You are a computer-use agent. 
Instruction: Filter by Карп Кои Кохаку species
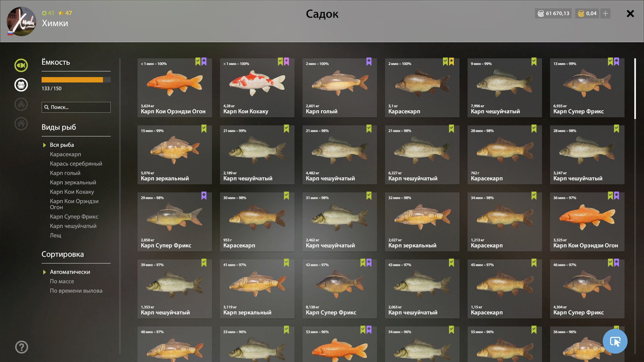[72, 192]
